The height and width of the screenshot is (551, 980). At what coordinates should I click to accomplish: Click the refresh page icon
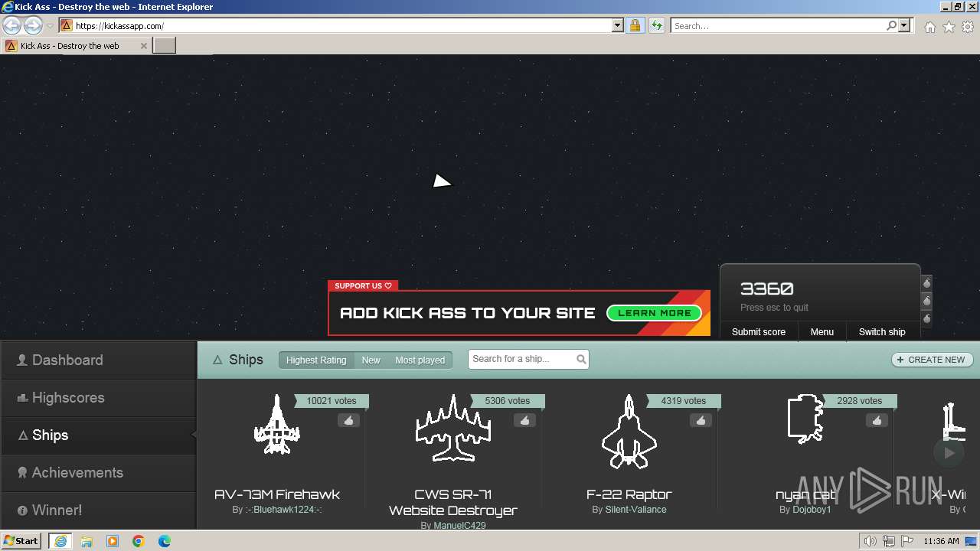point(656,25)
